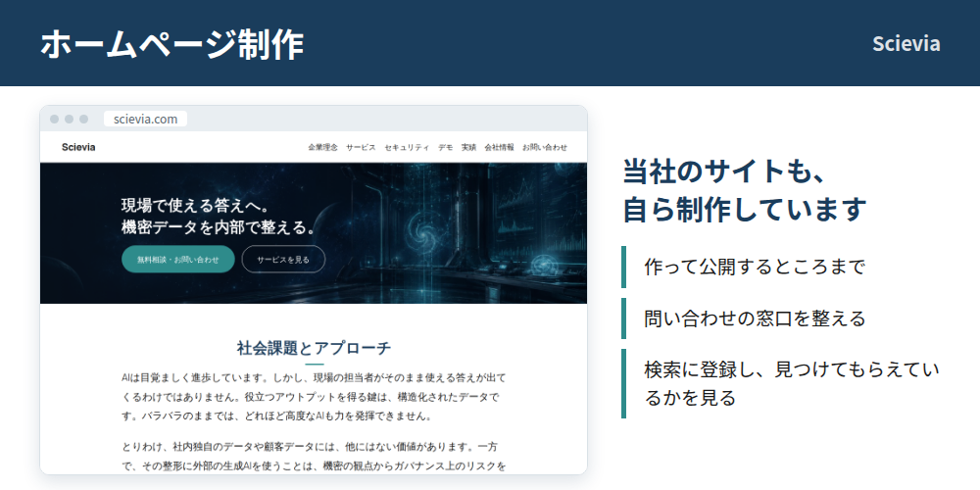This screenshot has width=980, height=490.
Task: Click the 無料相談・お問い合わせ button
Action: 178,260
